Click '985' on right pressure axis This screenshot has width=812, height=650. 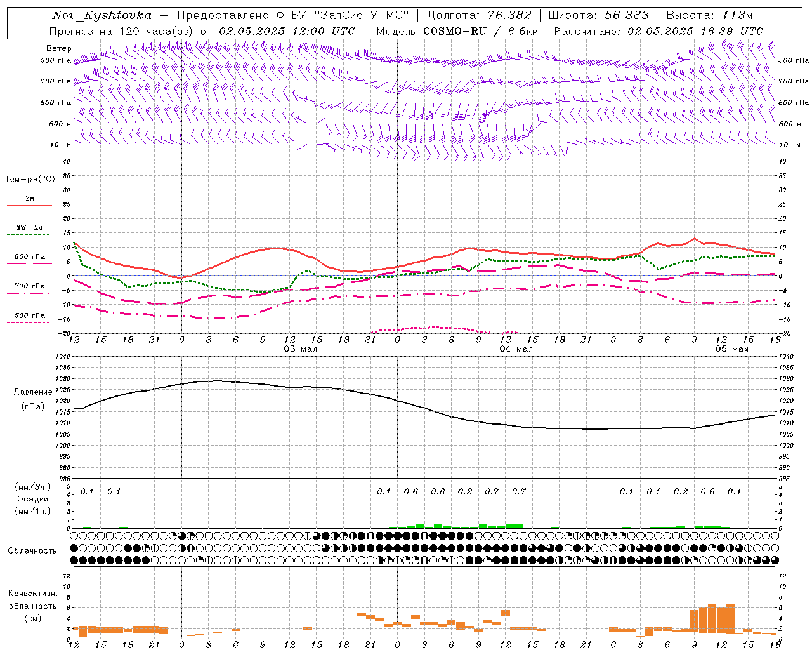click(x=785, y=479)
